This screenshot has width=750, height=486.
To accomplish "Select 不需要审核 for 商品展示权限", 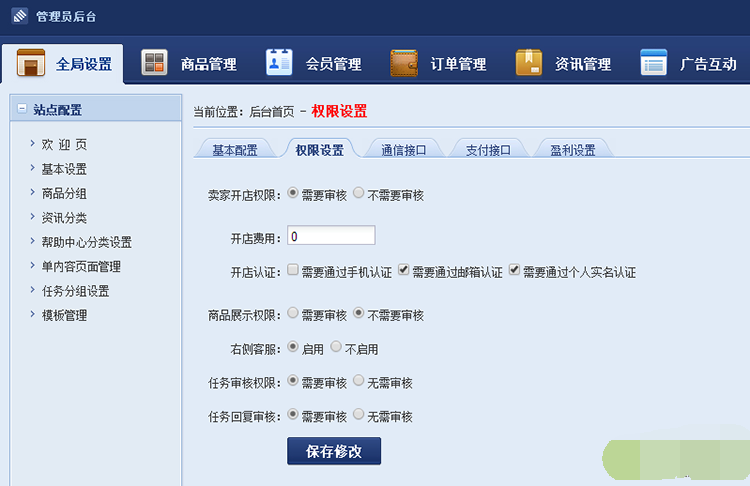I will [358, 313].
